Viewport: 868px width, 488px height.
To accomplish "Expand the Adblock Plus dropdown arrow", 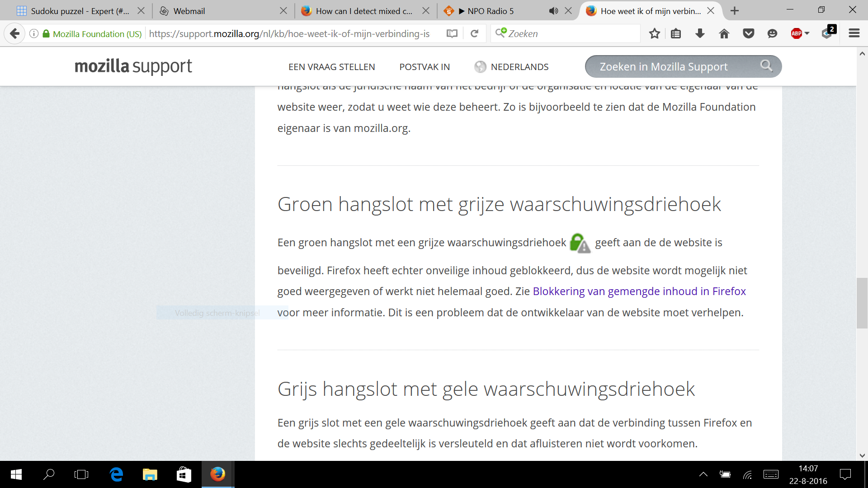I will pyautogui.click(x=807, y=33).
